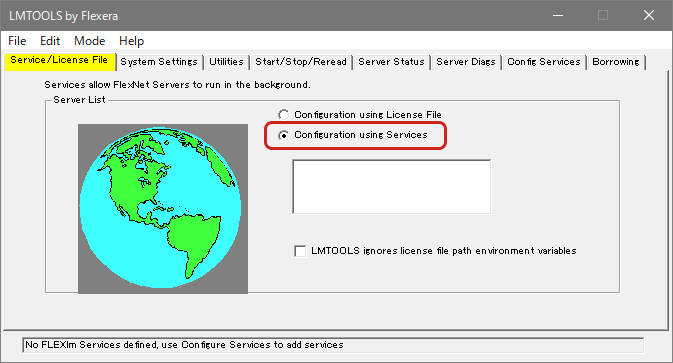Click the globe image in Server List

pos(163,209)
